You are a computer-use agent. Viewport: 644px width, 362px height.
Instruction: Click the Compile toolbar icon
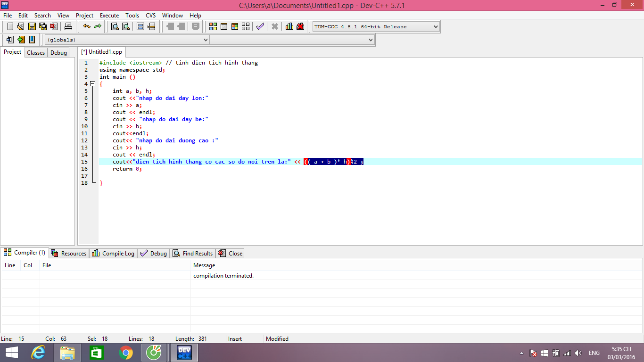213,26
